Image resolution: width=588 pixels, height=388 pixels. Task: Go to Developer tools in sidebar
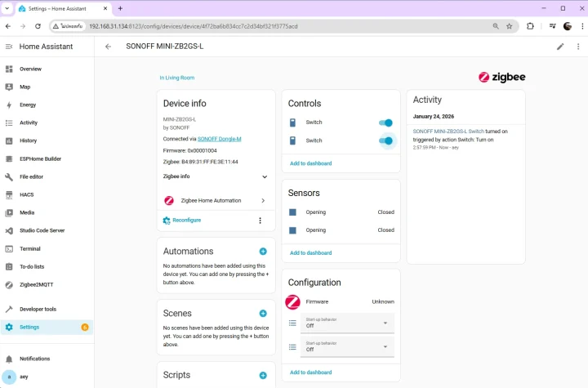38,310
